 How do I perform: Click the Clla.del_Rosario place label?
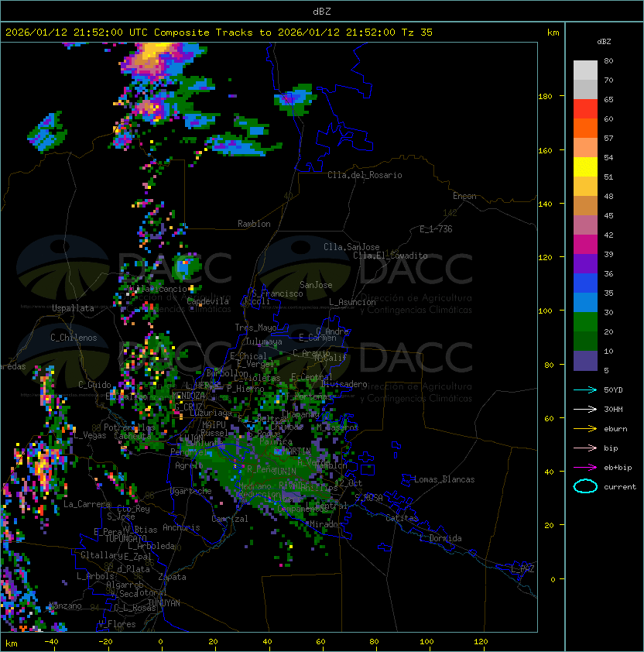[x=365, y=175]
